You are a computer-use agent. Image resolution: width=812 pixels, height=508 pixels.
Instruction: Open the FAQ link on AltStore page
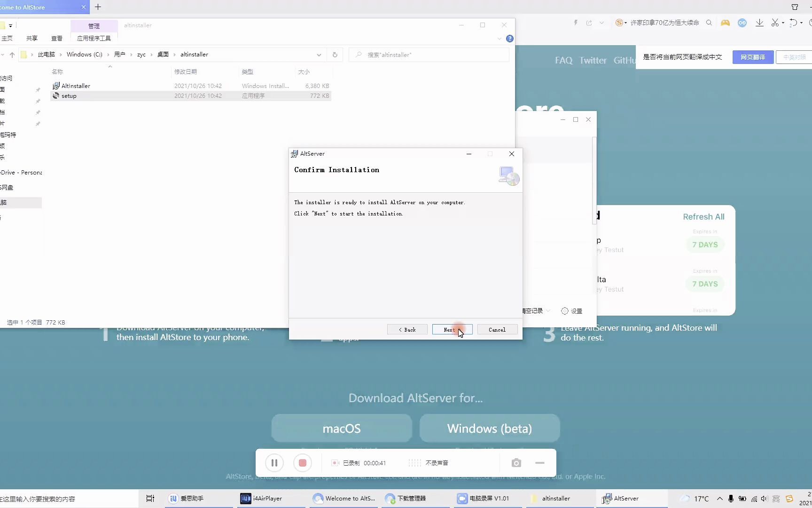coord(563,60)
